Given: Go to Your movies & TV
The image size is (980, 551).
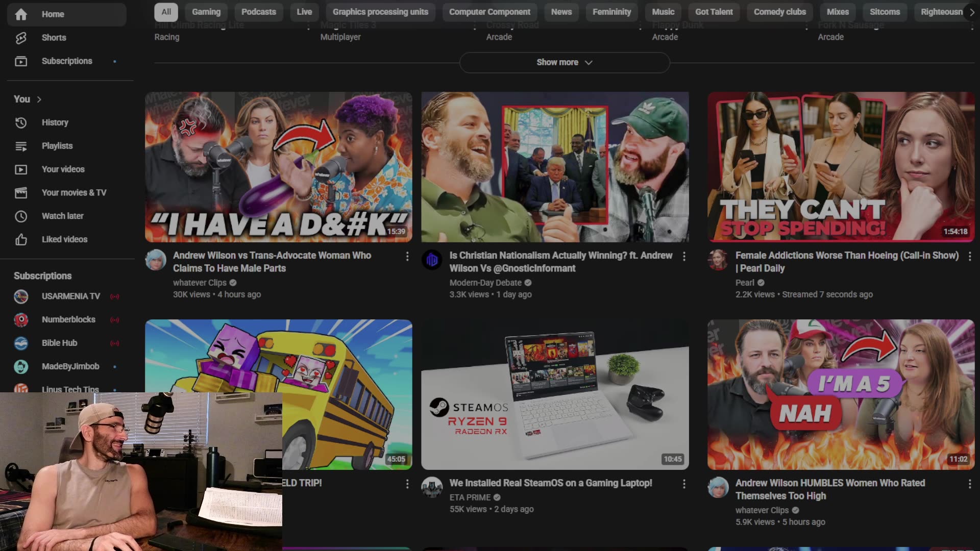Looking at the screenshot, I should click(x=73, y=193).
